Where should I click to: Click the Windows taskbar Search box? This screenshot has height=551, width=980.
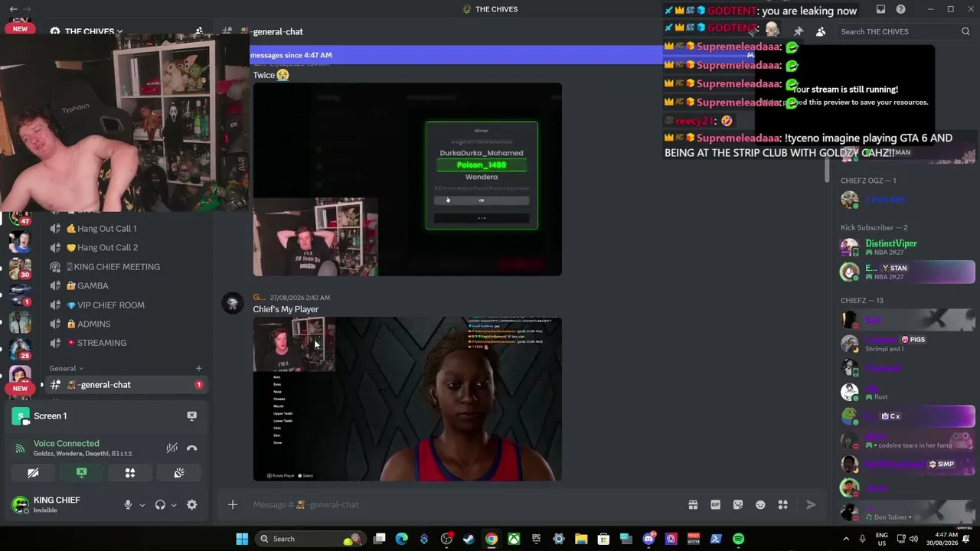click(311, 539)
